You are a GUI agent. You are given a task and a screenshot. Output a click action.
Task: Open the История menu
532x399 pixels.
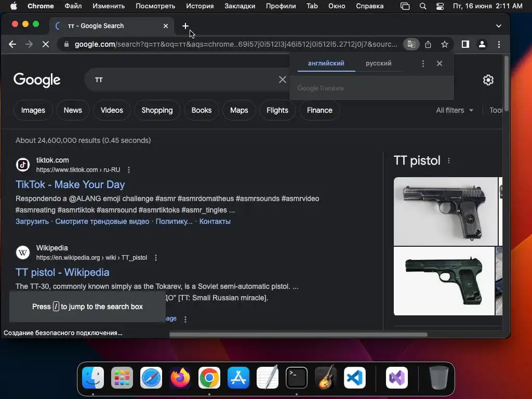(x=200, y=6)
